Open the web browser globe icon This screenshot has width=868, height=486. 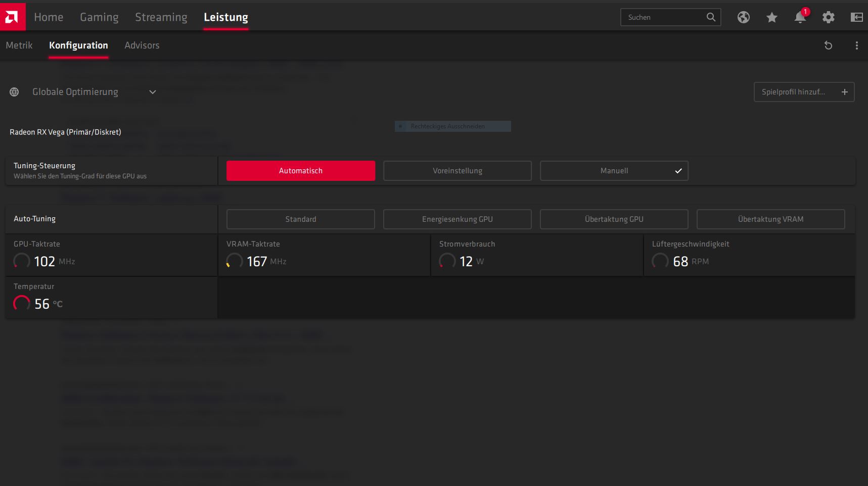(x=743, y=17)
